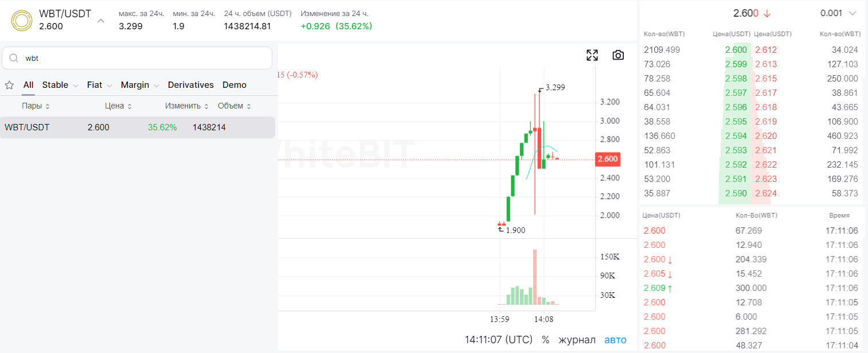The image size is (868, 353).
Task: Click the WBT coin logo icon
Action: coord(22,20)
